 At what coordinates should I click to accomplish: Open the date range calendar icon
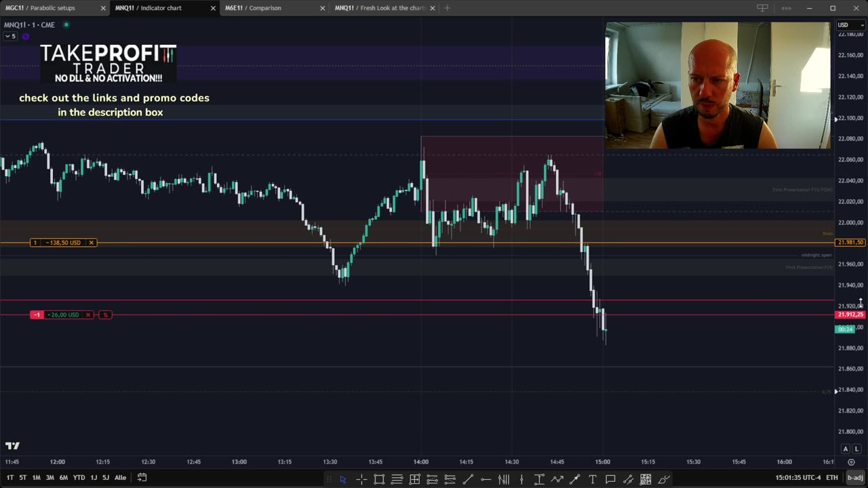pyautogui.click(x=142, y=477)
